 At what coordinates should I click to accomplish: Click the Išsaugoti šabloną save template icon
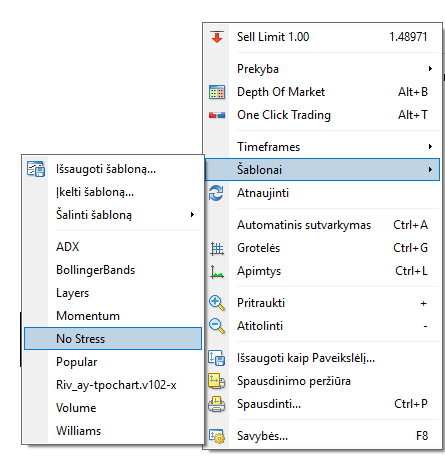coord(36,169)
